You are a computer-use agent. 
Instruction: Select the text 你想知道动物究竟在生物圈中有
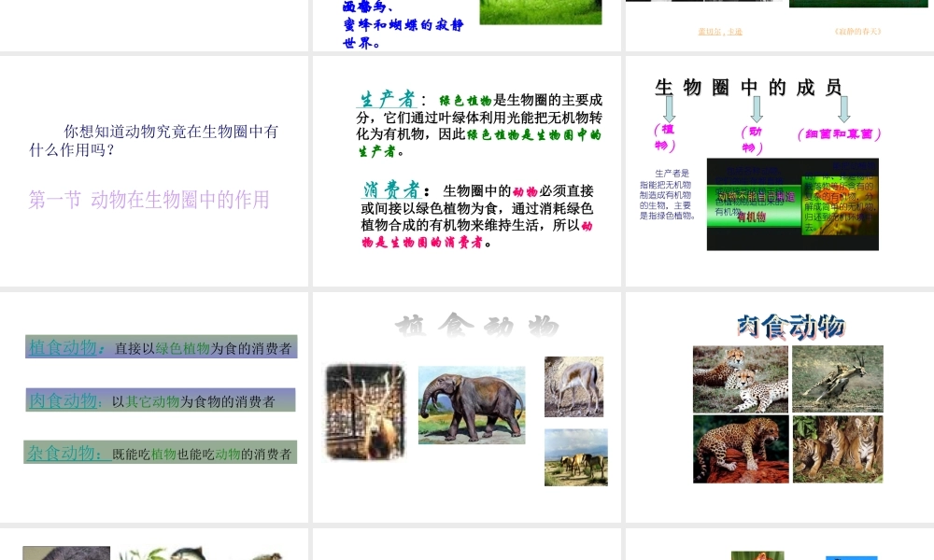tap(171, 132)
